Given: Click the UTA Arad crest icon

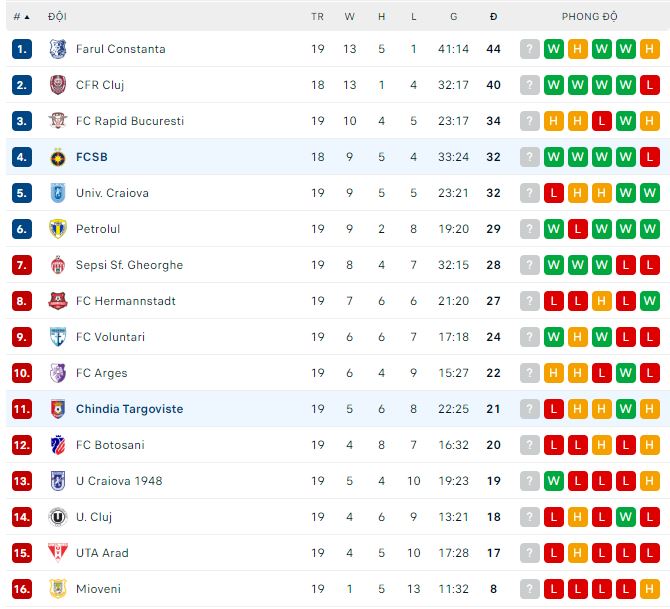Looking at the screenshot, I should pos(57,553).
